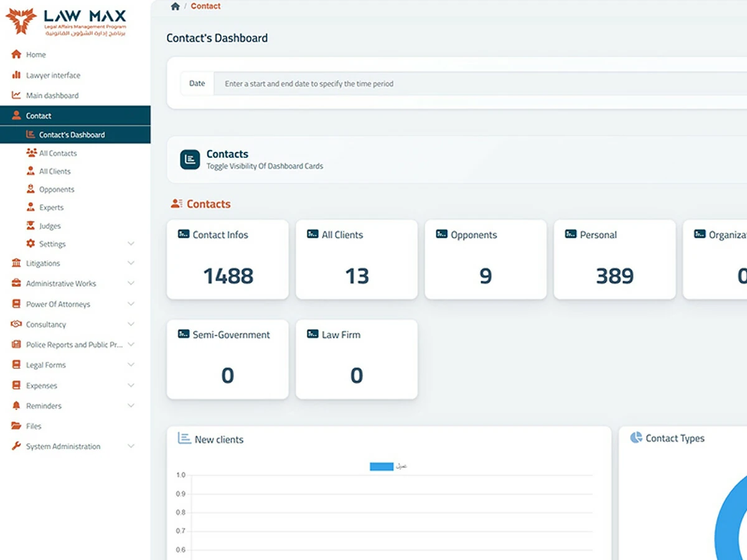Click the All Contacts group icon
Screen dimensions: 747x560
31,153
